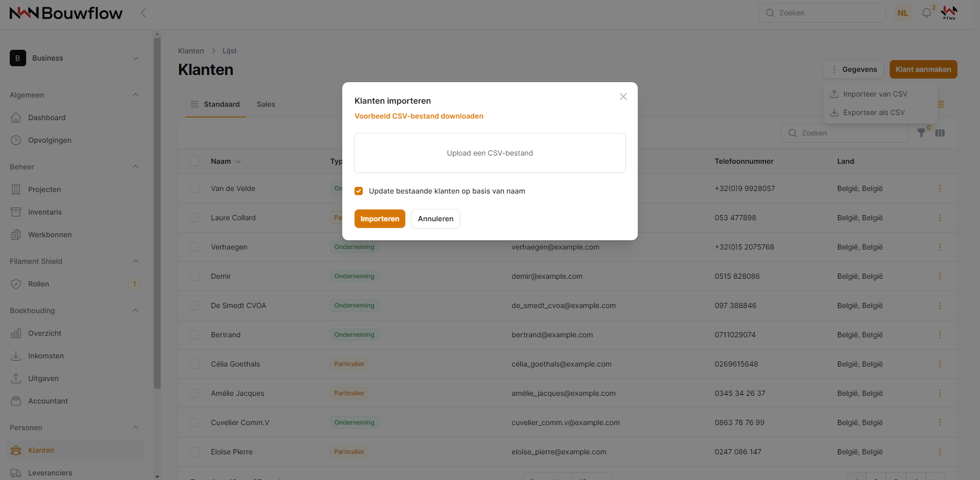Uncheck update bestaande klanten checkbox
The height and width of the screenshot is (480, 980).
pyautogui.click(x=359, y=191)
